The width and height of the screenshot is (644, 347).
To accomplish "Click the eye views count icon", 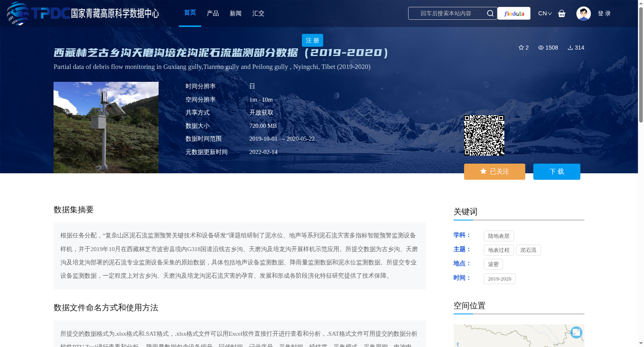I will [541, 48].
